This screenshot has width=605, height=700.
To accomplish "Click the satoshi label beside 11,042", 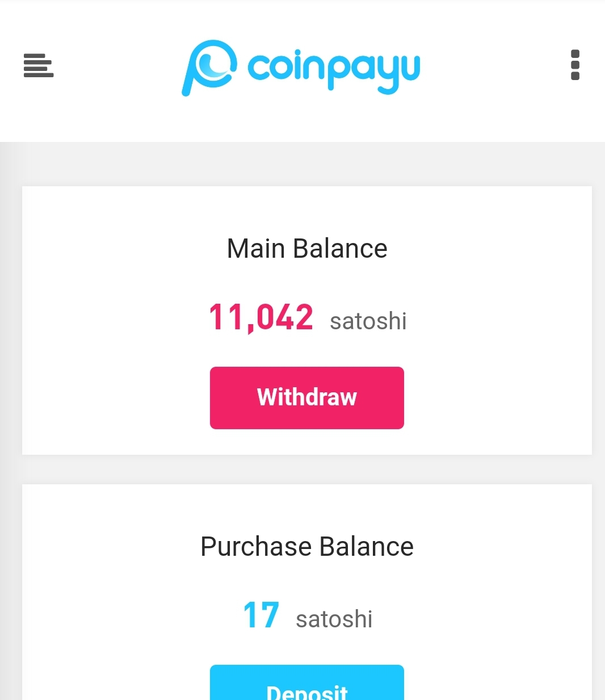I will coord(368,321).
